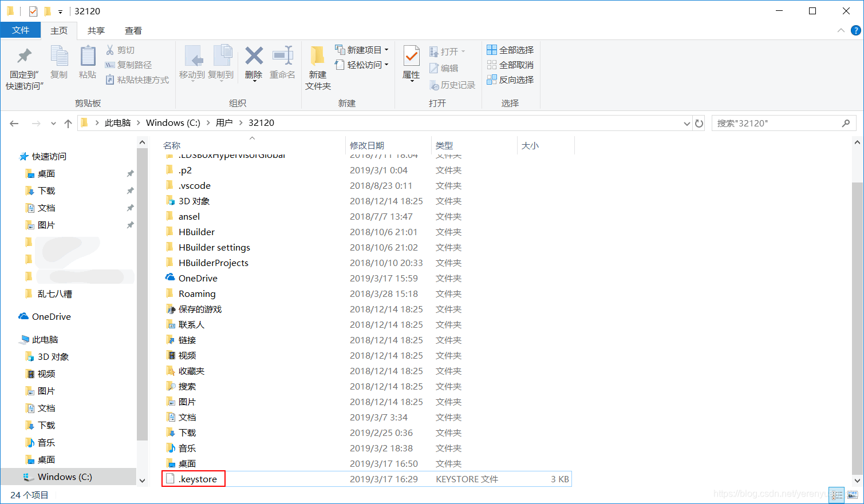
Task: Click Select all (全部选择)
Action: coord(510,50)
